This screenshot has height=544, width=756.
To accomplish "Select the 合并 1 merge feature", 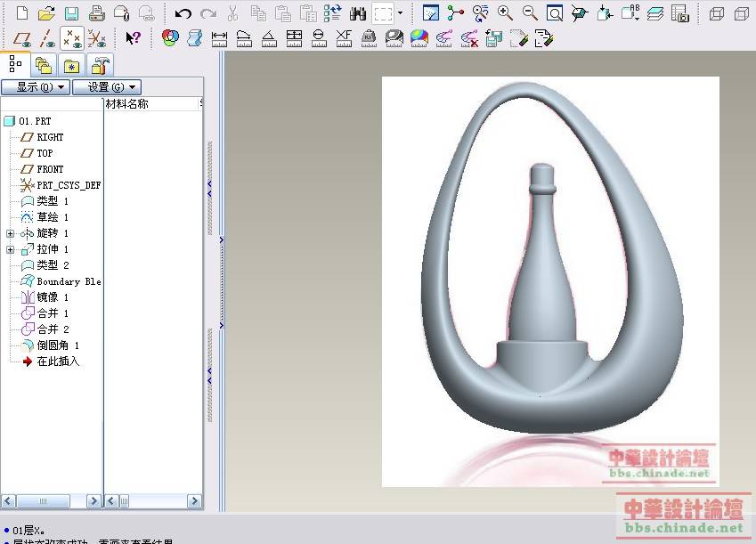I will tap(45, 313).
